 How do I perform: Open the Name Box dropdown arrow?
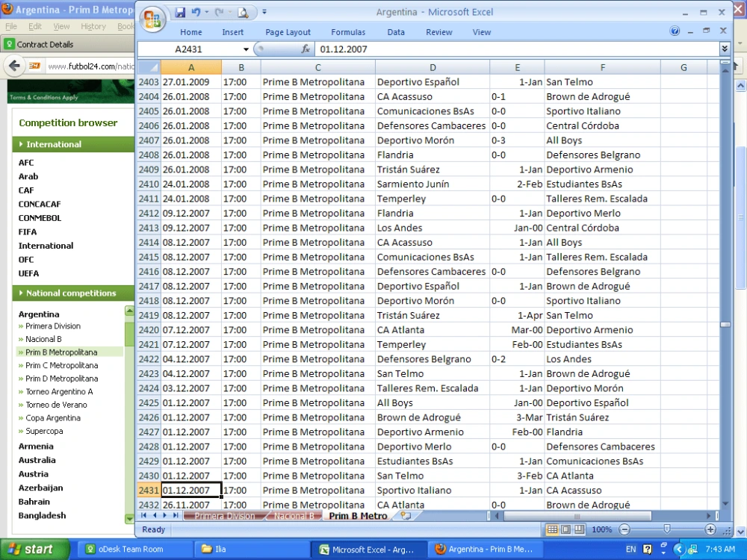click(x=246, y=49)
